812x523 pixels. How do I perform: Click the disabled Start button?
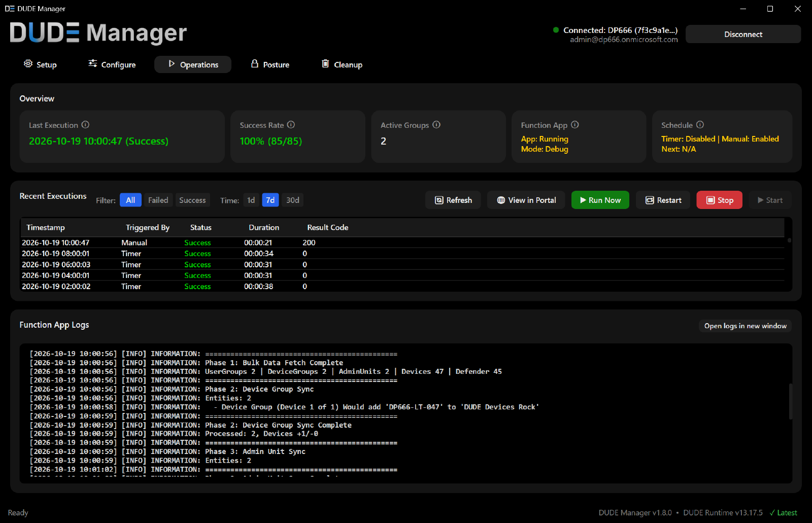(770, 200)
